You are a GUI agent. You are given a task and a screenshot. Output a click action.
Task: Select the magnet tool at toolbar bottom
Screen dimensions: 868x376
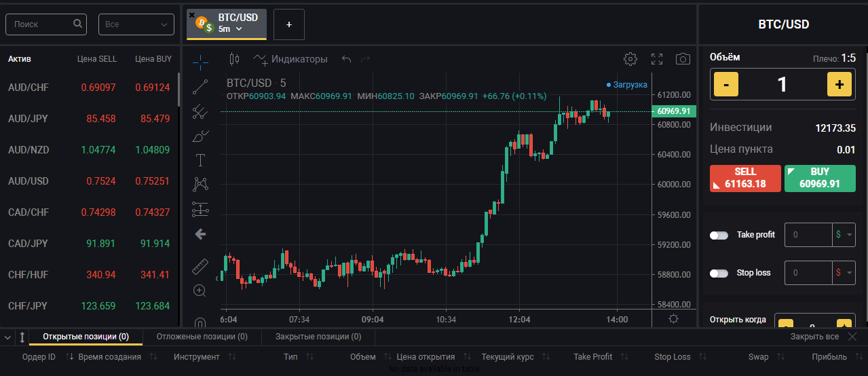[200, 322]
